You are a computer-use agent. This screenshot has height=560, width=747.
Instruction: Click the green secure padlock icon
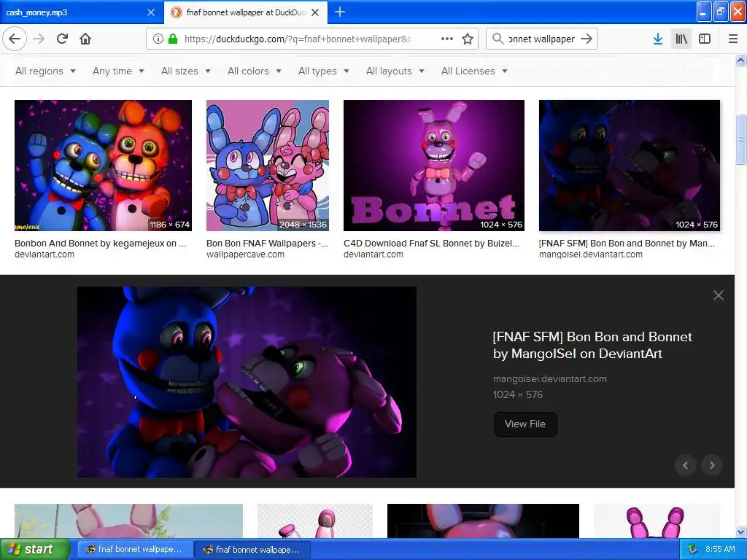pos(172,39)
